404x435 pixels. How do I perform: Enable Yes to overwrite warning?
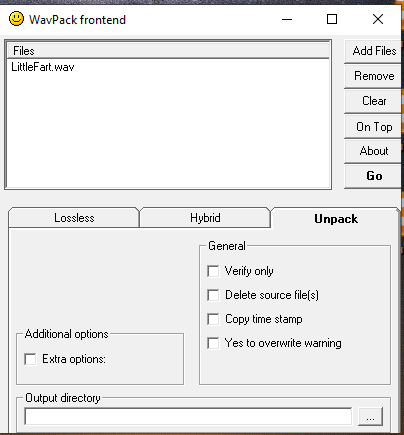213,343
